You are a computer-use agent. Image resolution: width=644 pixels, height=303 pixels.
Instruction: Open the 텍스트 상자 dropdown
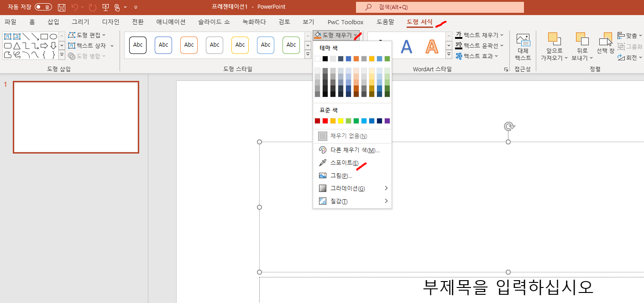click(x=90, y=46)
